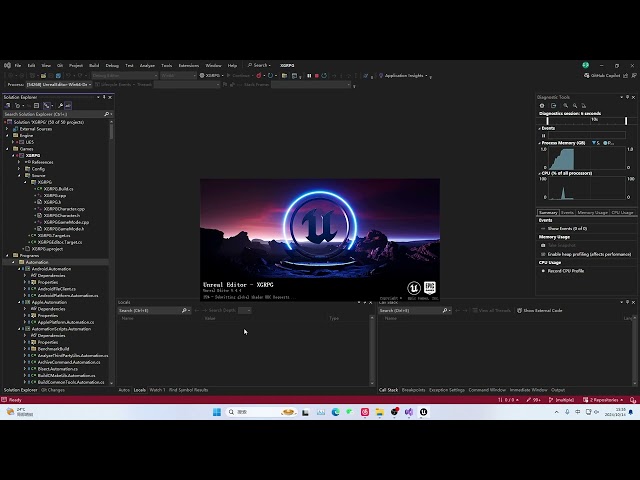This screenshot has height=480, width=640.
Task: Click Application Insights button
Action: (403, 76)
